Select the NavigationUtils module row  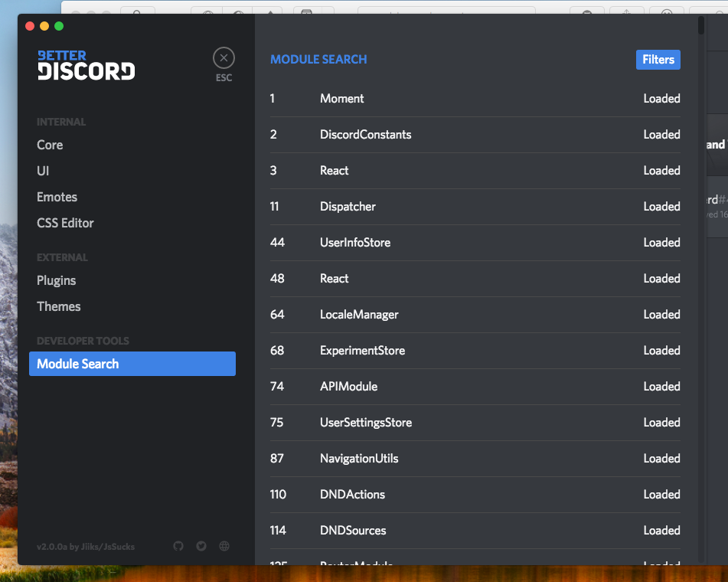475,459
